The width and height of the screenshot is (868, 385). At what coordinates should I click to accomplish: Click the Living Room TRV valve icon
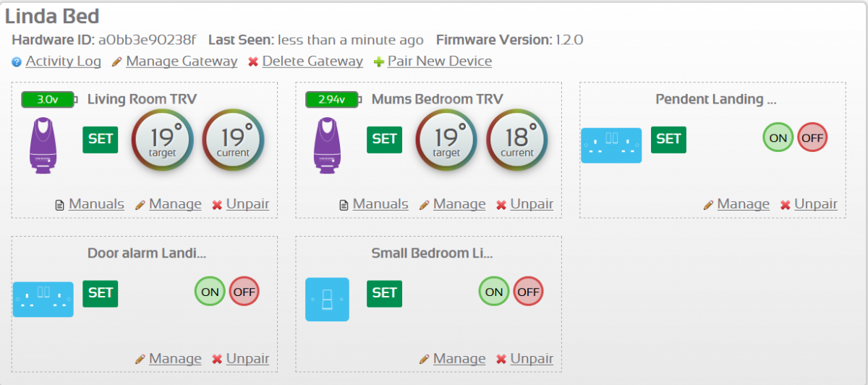coord(44,145)
